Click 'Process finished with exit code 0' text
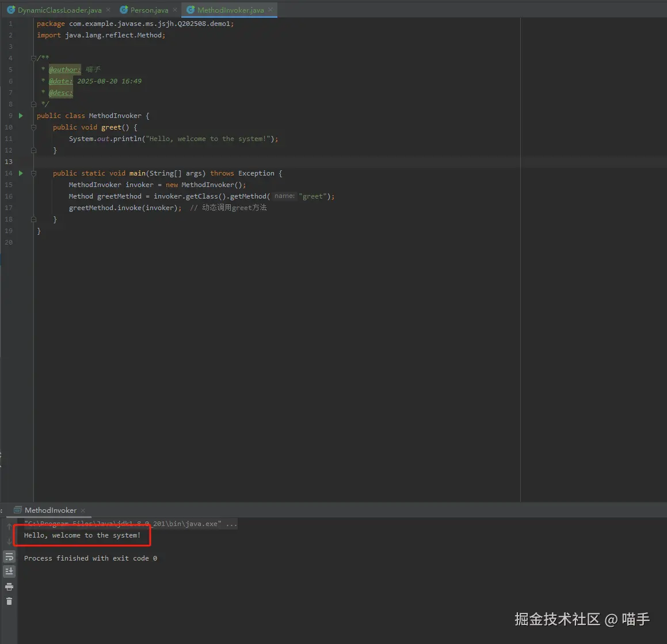The width and height of the screenshot is (667, 644). (x=90, y=558)
